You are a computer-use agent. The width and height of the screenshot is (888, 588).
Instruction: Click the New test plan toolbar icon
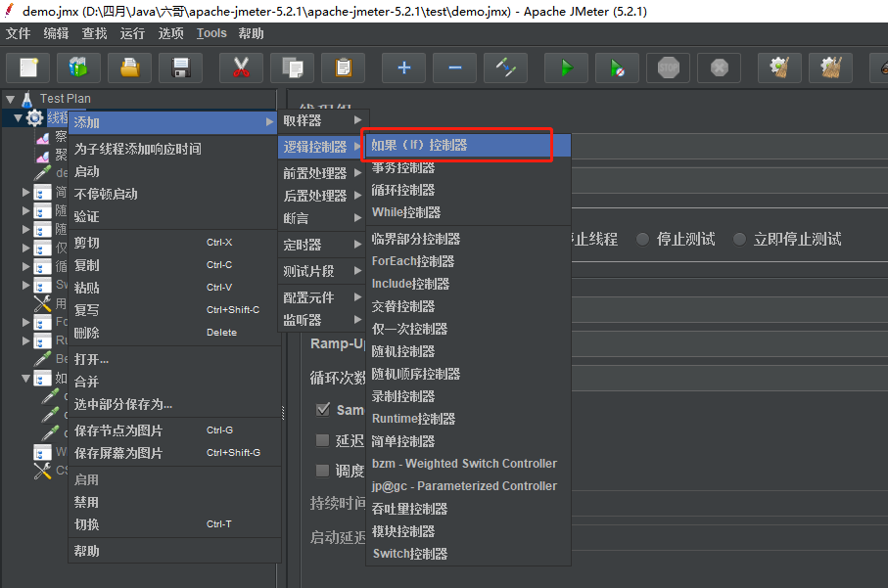28,68
